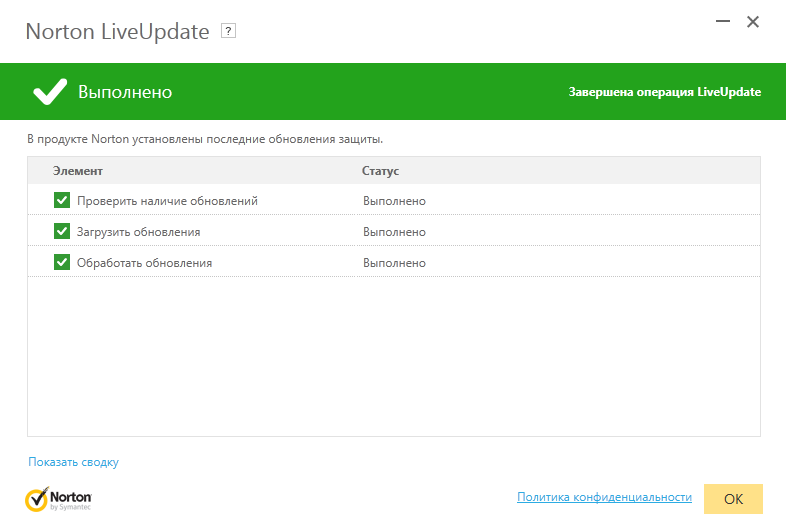Click the check icon beside Обработать обновления
The height and width of the screenshot is (522, 786).
(62, 262)
